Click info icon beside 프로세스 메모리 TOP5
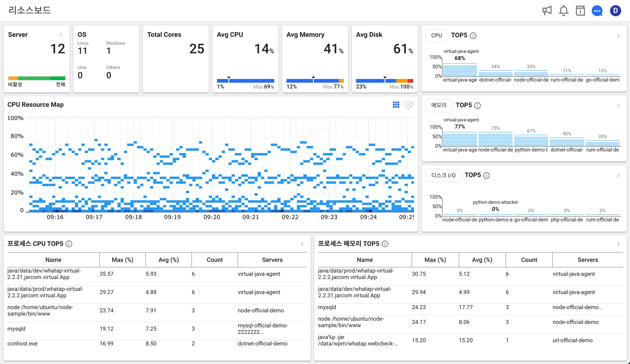This screenshot has width=630, height=364. [x=385, y=244]
